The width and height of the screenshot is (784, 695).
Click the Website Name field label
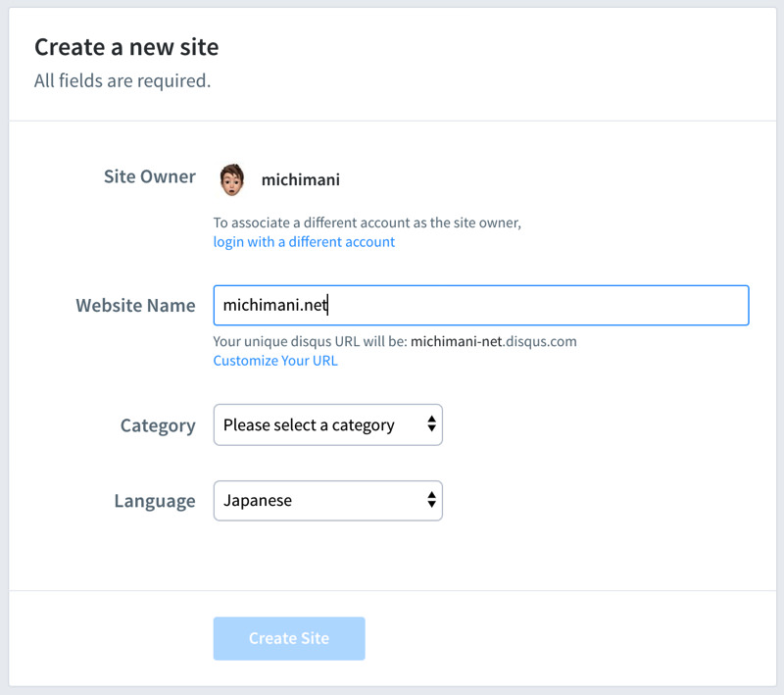coord(135,305)
